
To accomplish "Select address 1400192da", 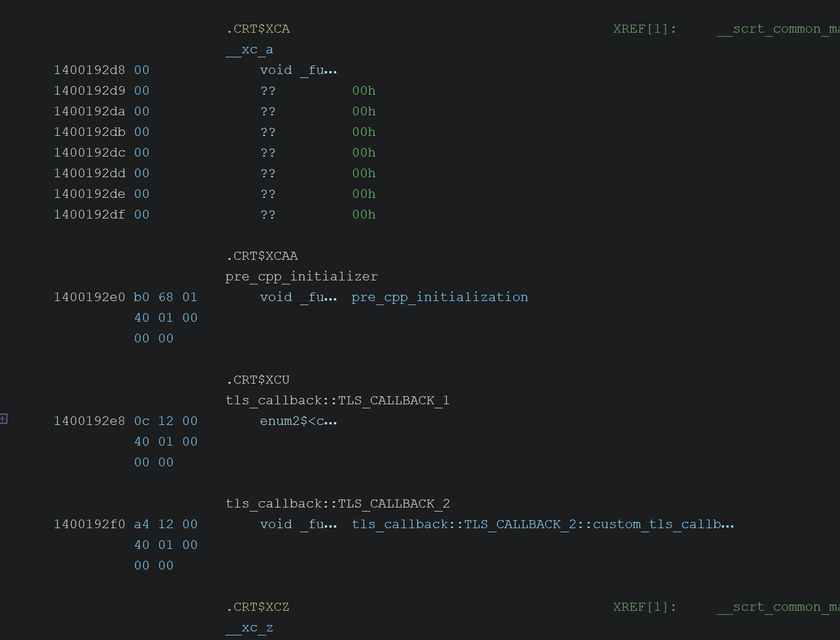I will pos(90,111).
